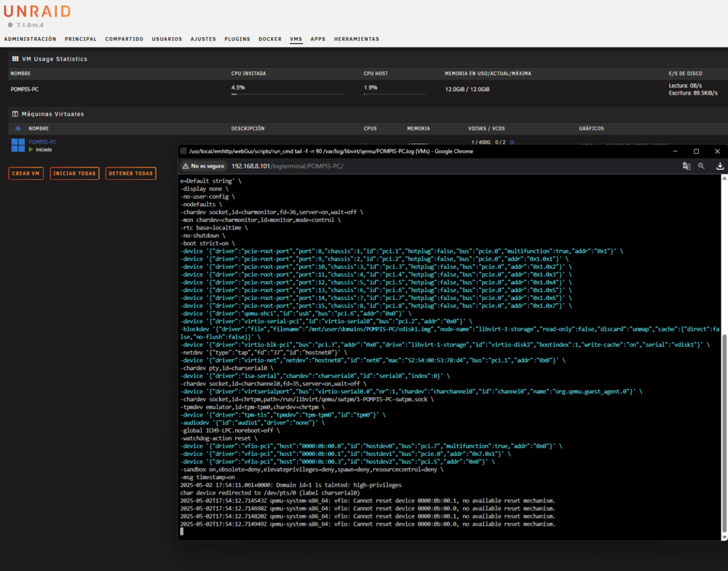Viewport: 728px width, 571px height.
Task: Click the download icon in Chrome toolbar
Action: (x=720, y=166)
